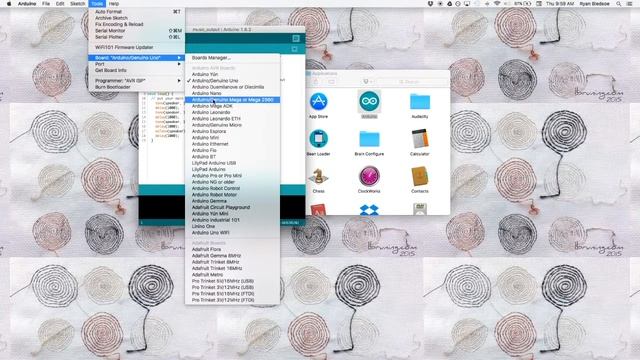Click the Serial Monitor icon in Arduino toolbar
Image resolution: width=640 pixels, height=360 pixels.
click(x=296, y=38)
